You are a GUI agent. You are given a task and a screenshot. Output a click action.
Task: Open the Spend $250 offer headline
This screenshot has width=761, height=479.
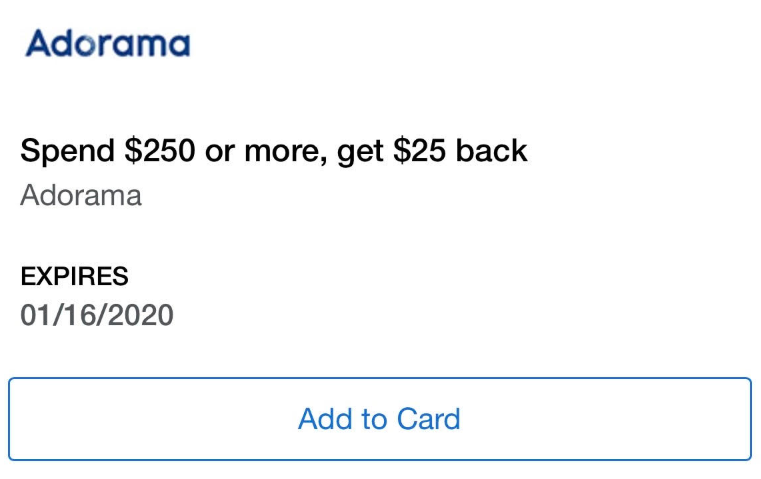274,151
